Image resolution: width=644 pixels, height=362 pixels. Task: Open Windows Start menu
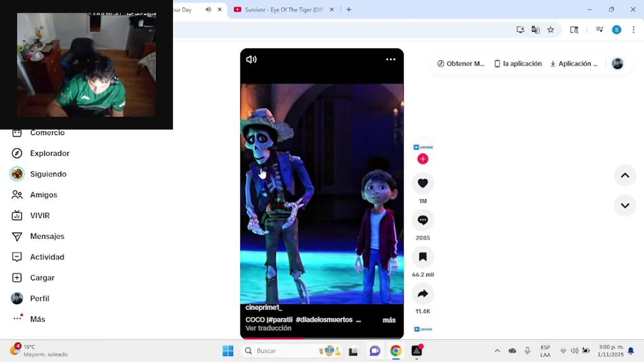[x=228, y=351]
